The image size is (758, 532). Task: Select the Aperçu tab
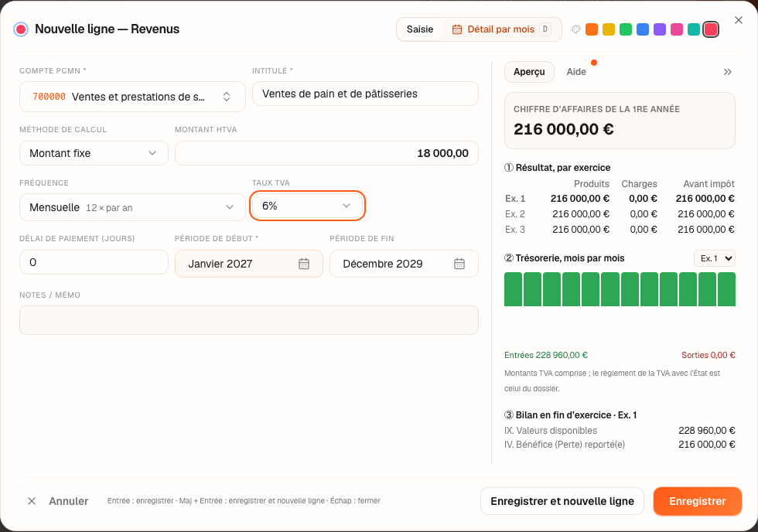pos(529,72)
